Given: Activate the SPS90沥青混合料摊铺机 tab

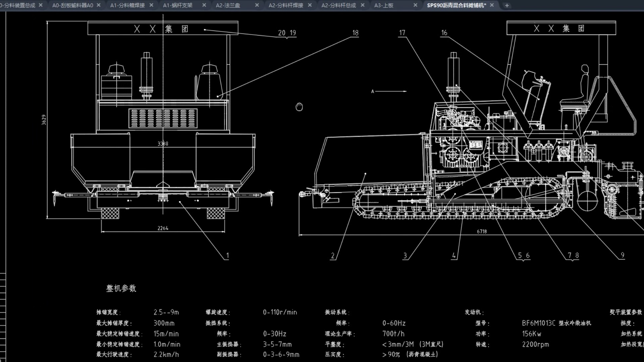Looking at the screenshot, I should [457, 5].
